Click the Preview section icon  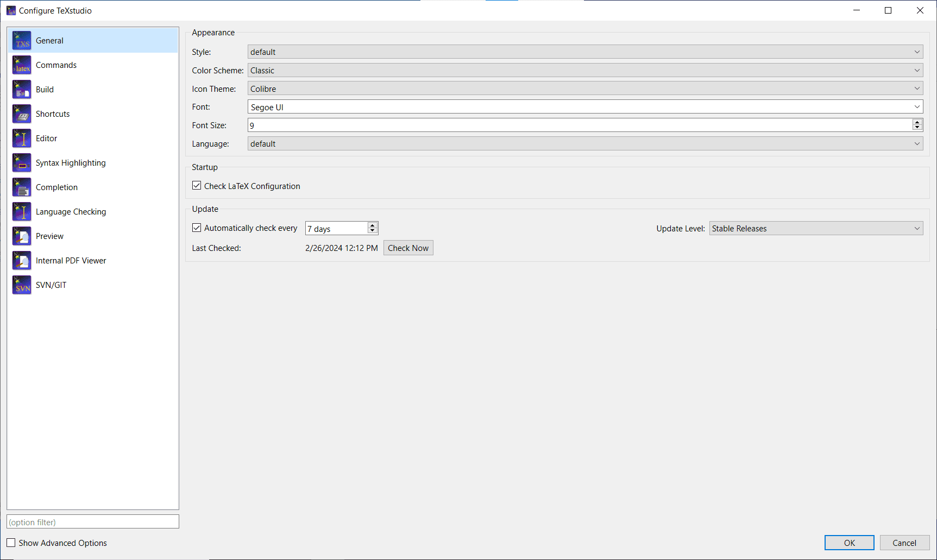tap(22, 236)
